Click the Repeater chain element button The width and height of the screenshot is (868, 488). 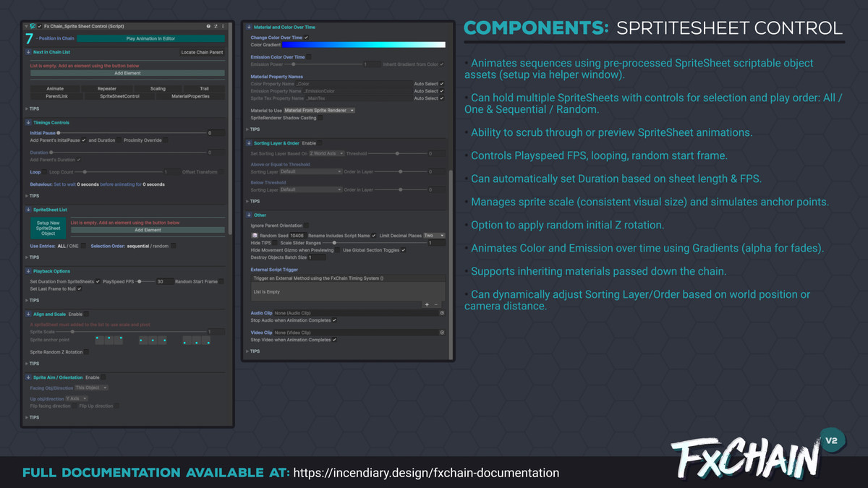[107, 89]
